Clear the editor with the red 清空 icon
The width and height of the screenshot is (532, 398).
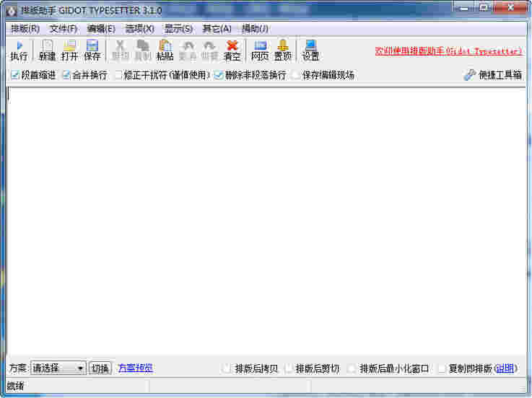coord(232,50)
